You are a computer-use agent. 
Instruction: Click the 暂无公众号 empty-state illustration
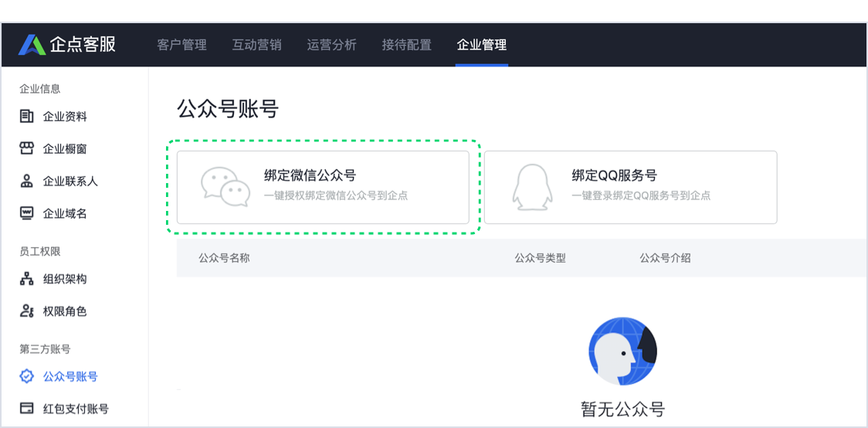coord(622,352)
